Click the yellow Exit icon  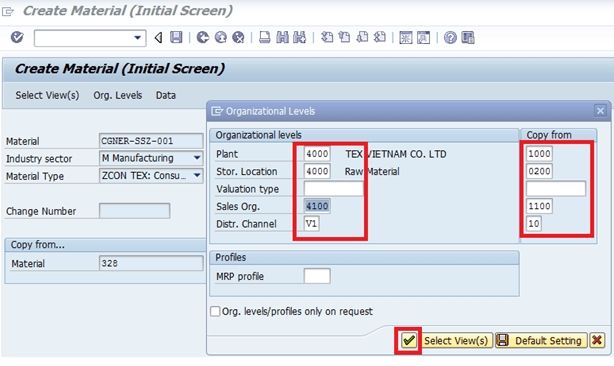(220, 38)
